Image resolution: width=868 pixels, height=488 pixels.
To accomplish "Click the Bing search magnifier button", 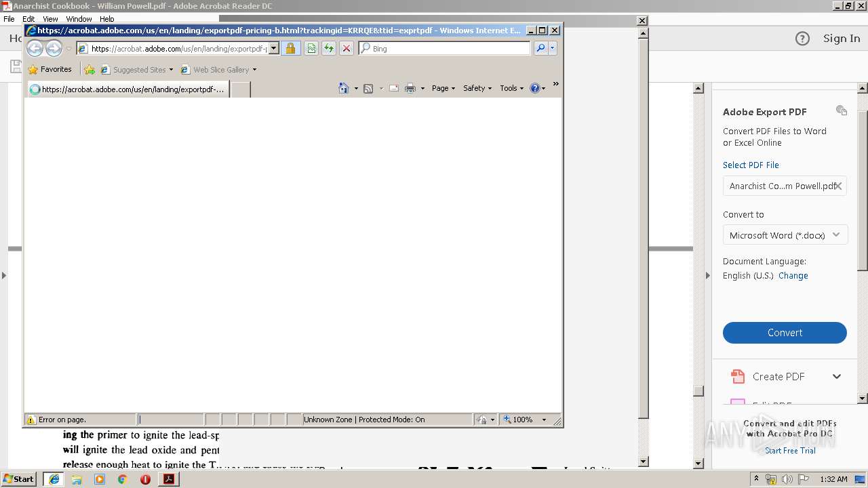I will tap(540, 48).
